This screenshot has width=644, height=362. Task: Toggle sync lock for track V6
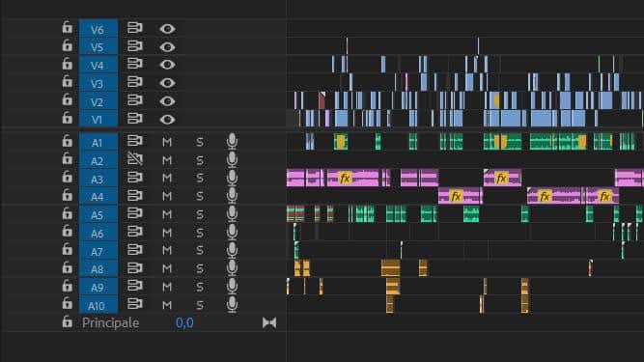click(x=135, y=28)
